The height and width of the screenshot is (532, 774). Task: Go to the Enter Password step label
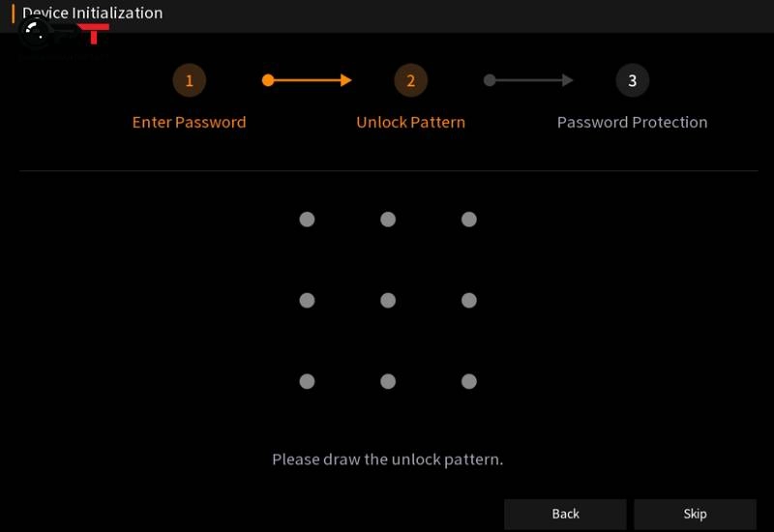tap(190, 123)
